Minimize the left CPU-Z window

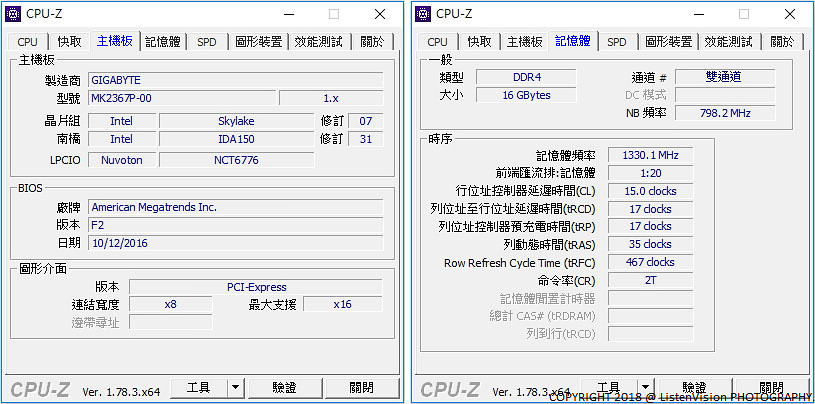287,14
